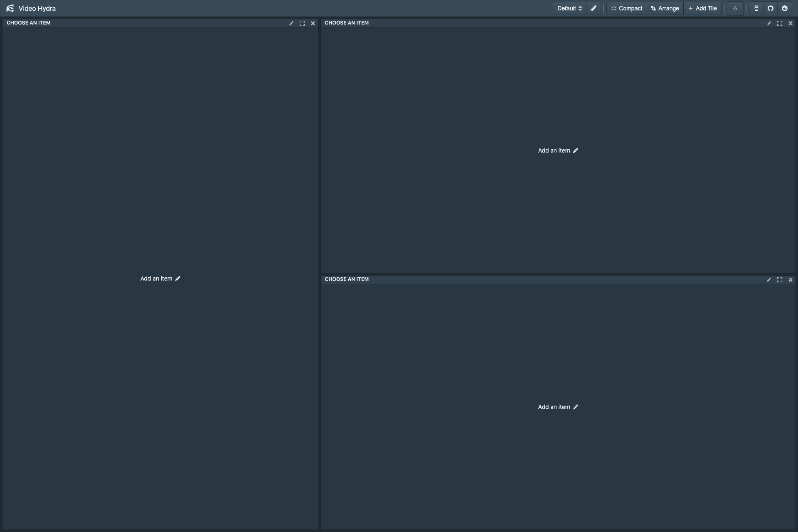
Task: Open the Reddit icon link
Action: pyautogui.click(x=785, y=8)
